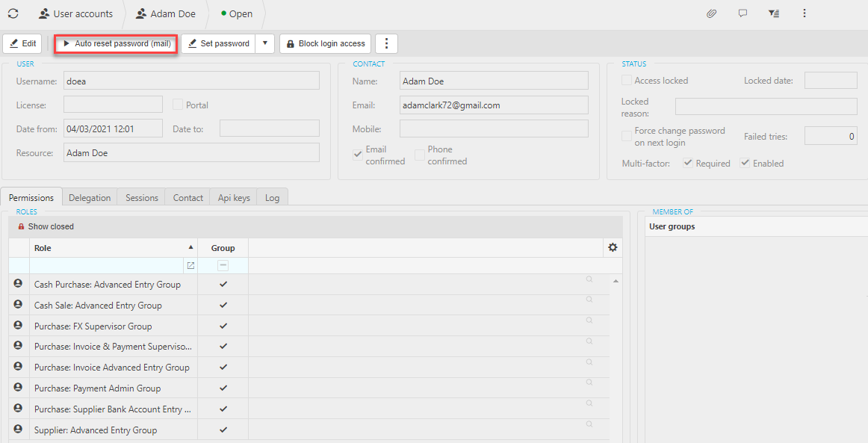This screenshot has width=868, height=443.
Task: Switch to the Log tab
Action: tap(273, 197)
